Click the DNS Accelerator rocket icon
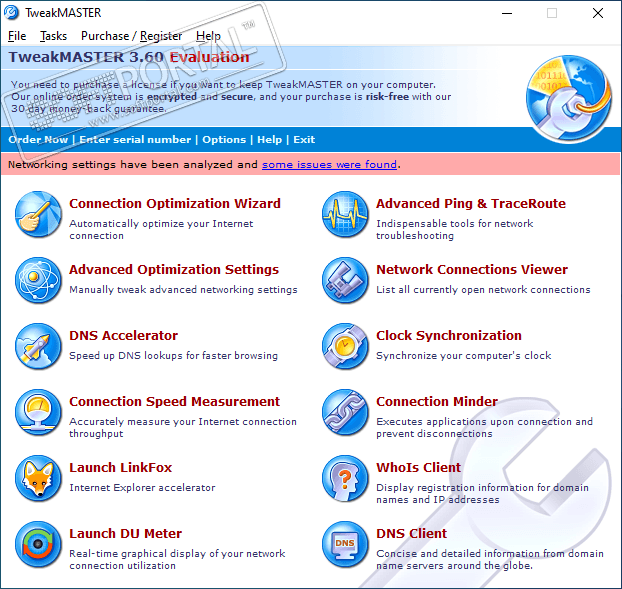The width and height of the screenshot is (622, 589). pyautogui.click(x=38, y=346)
